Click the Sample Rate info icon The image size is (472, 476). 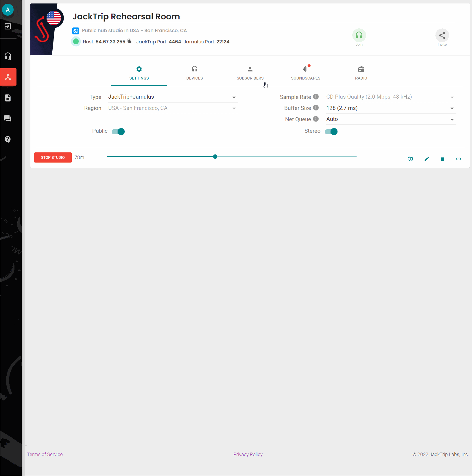tap(316, 97)
